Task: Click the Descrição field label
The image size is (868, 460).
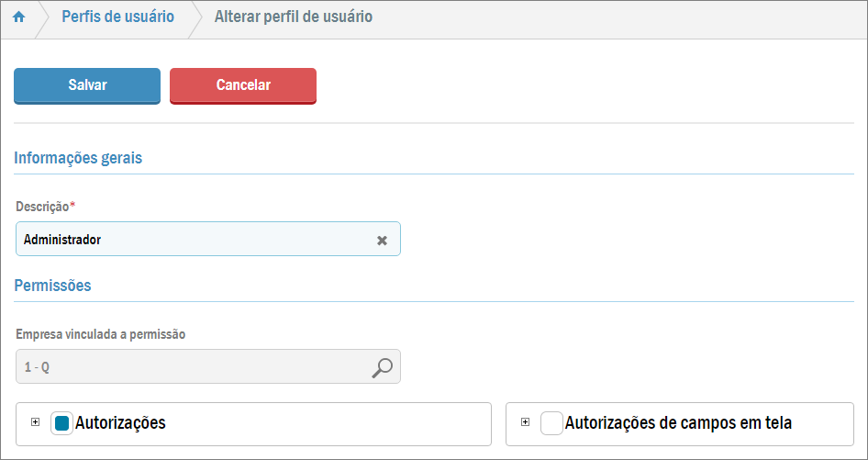Action: pyautogui.click(x=42, y=207)
